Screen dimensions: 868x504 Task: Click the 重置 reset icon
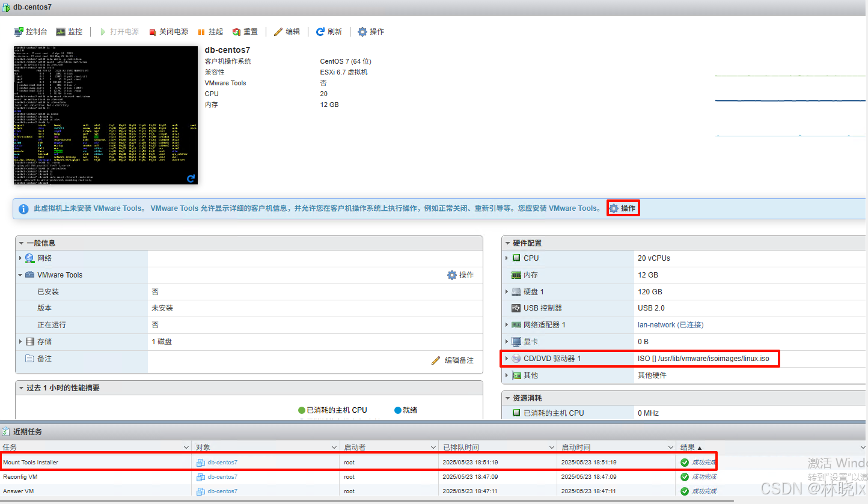click(x=237, y=32)
